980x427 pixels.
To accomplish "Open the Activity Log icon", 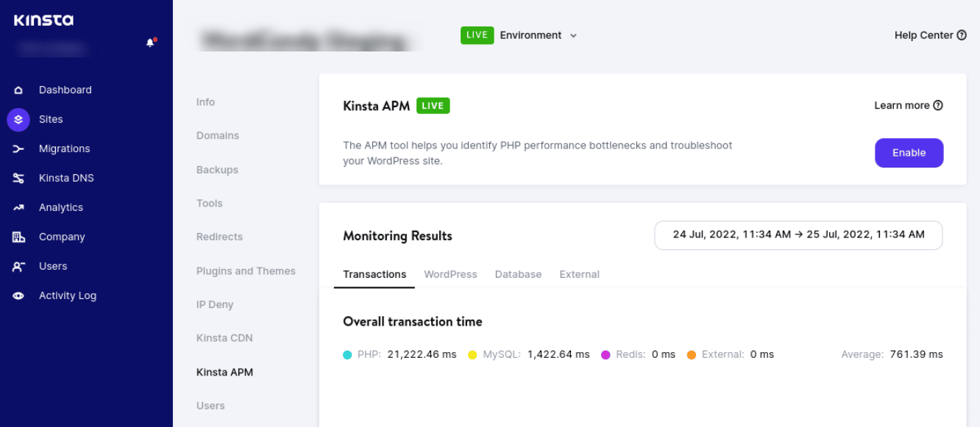I will point(18,295).
